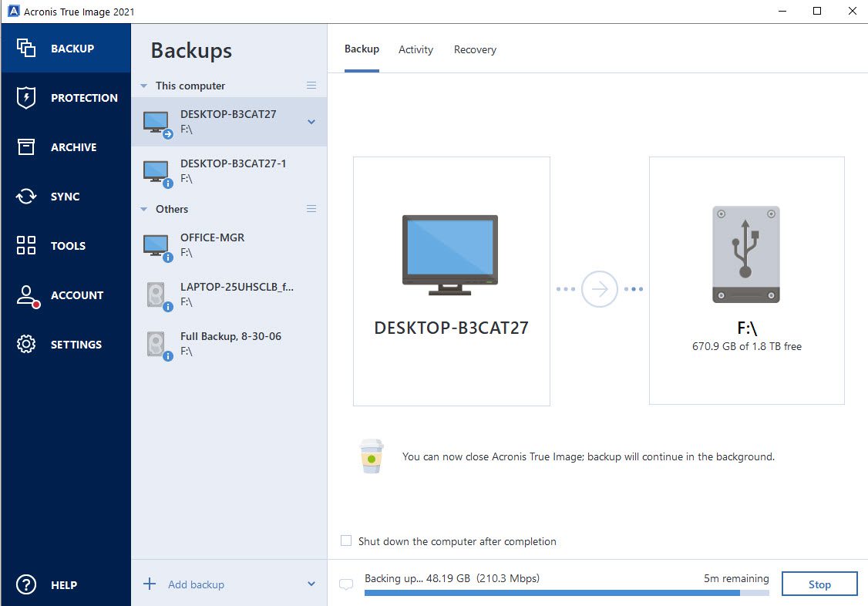The width and height of the screenshot is (868, 606).
Task: Switch to the Backup tab
Action: (362, 49)
